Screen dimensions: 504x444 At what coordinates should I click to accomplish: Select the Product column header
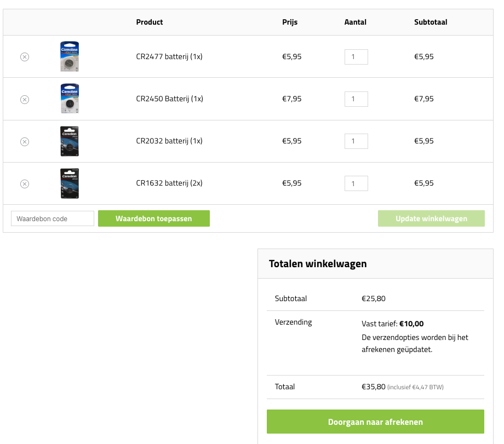coord(150,22)
